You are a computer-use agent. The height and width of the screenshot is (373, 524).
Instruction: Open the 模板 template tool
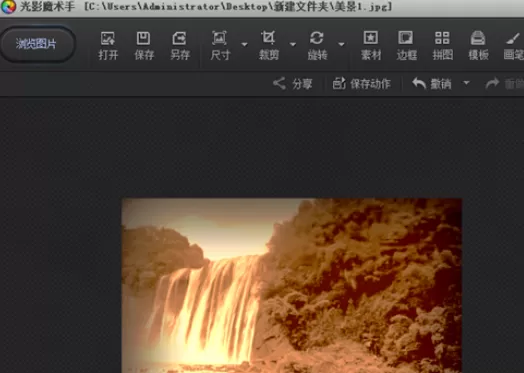tap(478, 46)
